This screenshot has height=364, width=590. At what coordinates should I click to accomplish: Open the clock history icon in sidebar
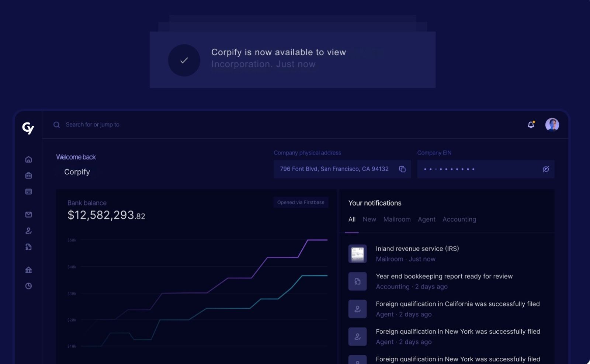[x=28, y=286]
